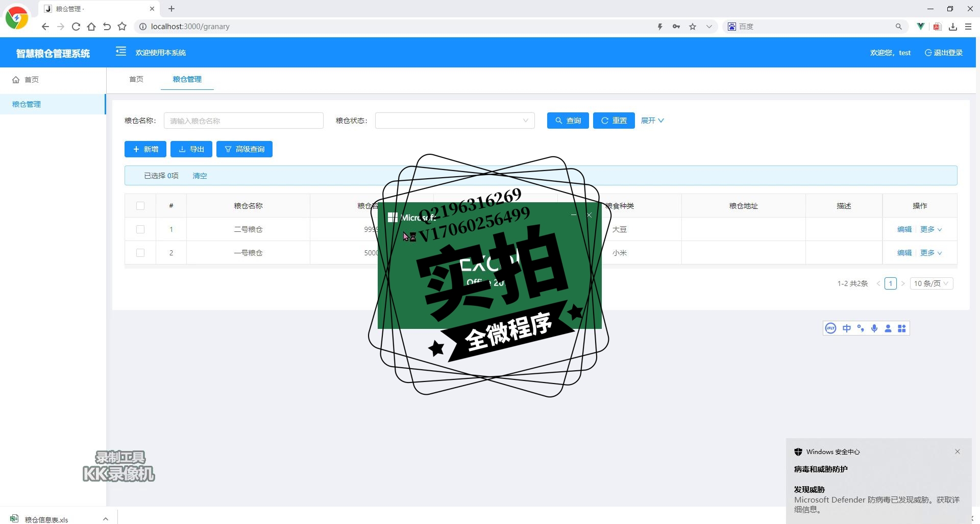Viewport: 980px width, 524px height.
Task: Open the 发现威胁 Defender notification
Action: tap(878, 481)
